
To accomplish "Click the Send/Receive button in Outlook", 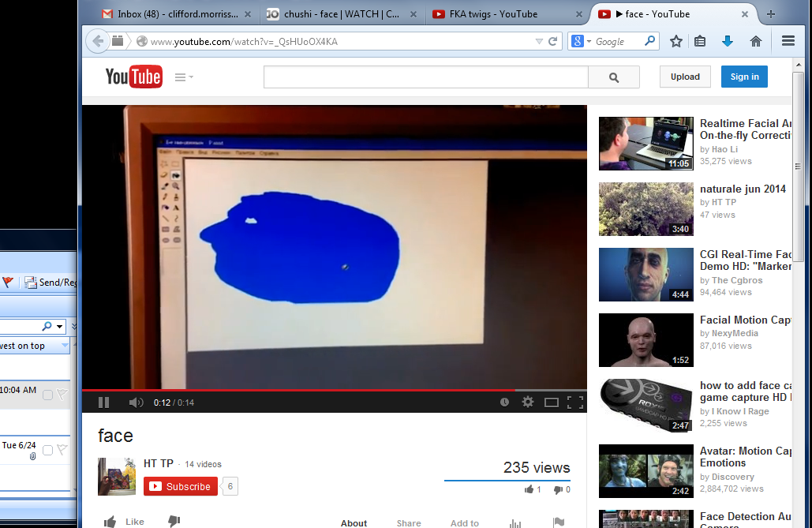I will click(51, 283).
